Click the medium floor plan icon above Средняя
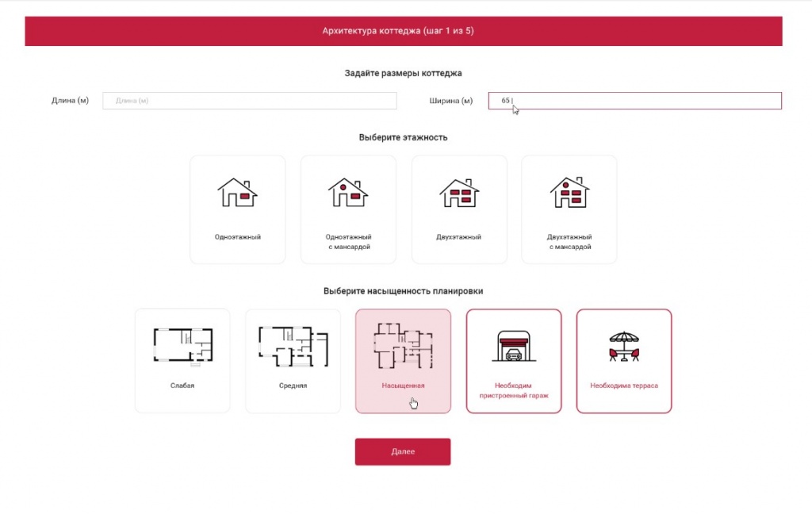Viewport: 812px width, 514px height. click(x=293, y=346)
